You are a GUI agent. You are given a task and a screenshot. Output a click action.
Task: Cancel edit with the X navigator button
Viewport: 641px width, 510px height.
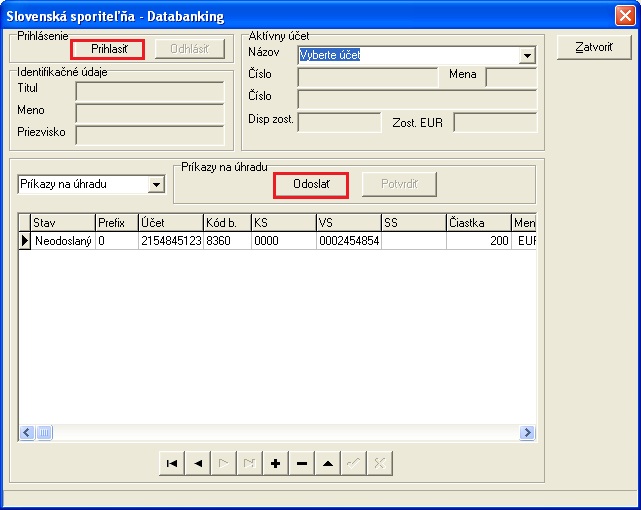click(x=379, y=463)
